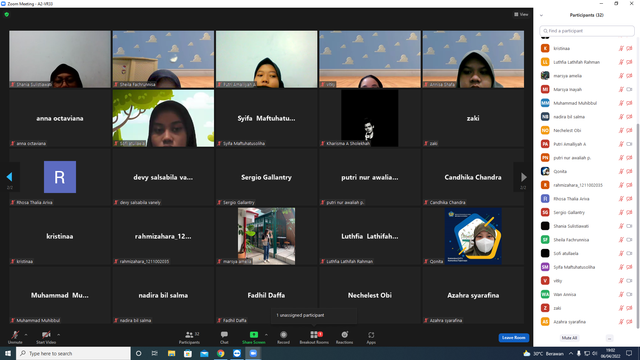
Task: Select Annisa Shafa video tile
Action: tap(473, 59)
